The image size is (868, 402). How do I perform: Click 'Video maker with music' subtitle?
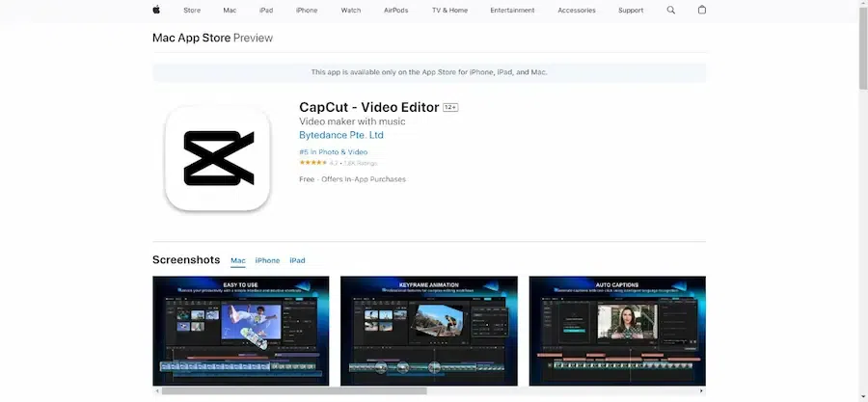352,121
